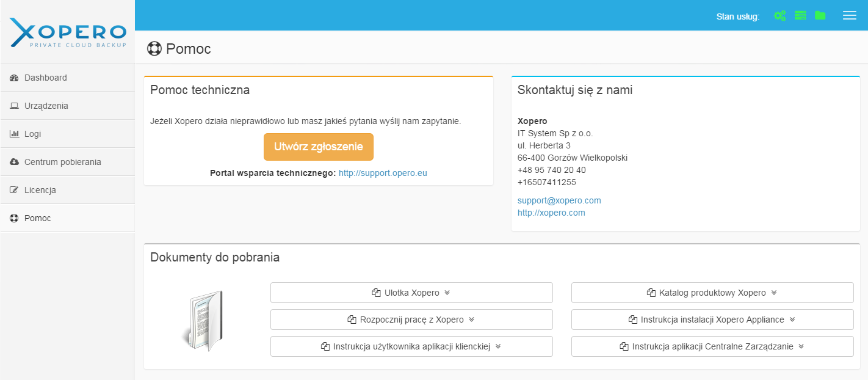This screenshot has height=380, width=868.
Task: Click the address line ul. Herberta 3
Action: (x=544, y=145)
